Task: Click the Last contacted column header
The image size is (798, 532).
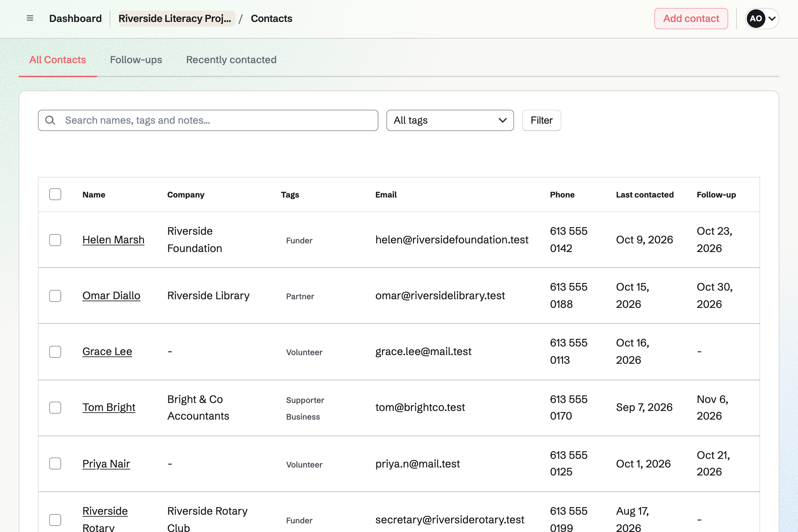Action: point(645,195)
